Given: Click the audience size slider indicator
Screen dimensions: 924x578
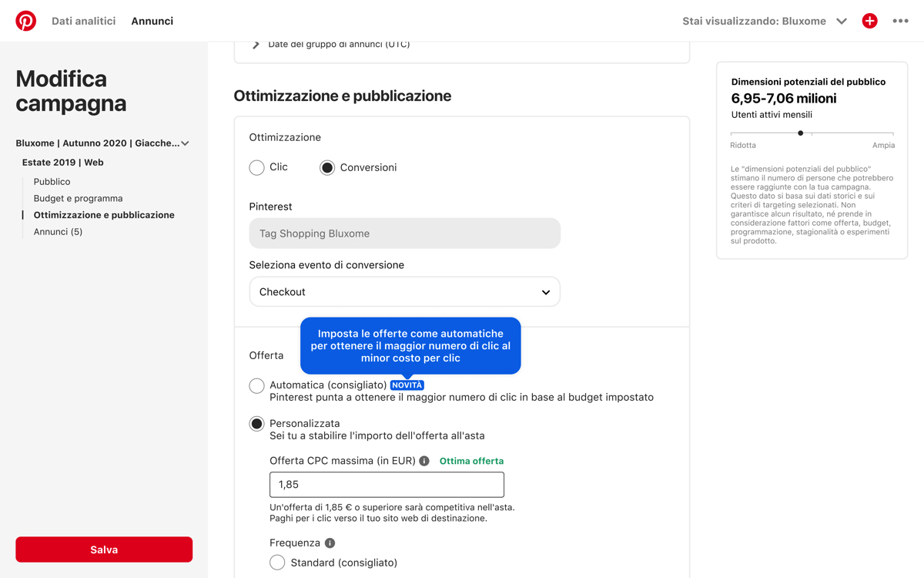Looking at the screenshot, I should coord(801,133).
